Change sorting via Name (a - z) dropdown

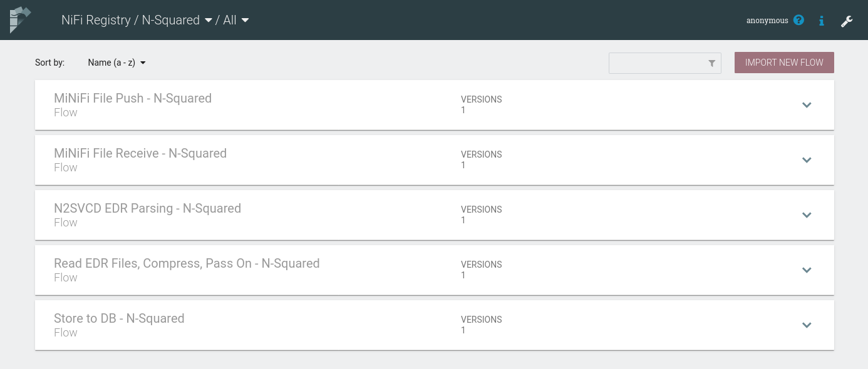point(116,63)
